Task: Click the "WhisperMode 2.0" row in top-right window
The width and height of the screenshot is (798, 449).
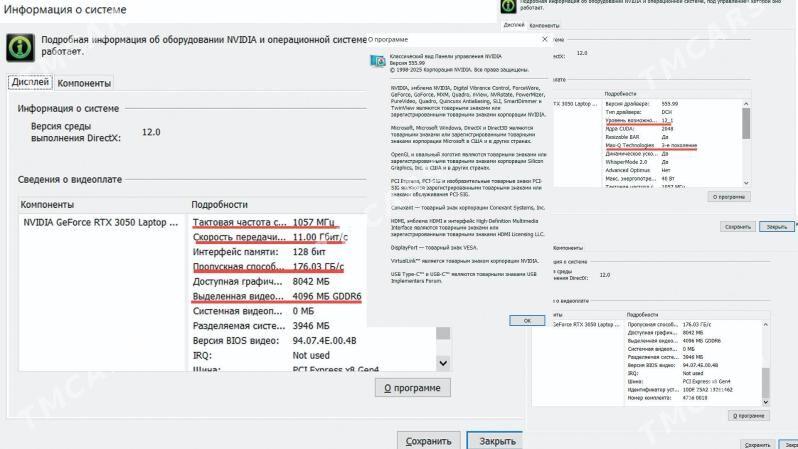Action: 637,162
